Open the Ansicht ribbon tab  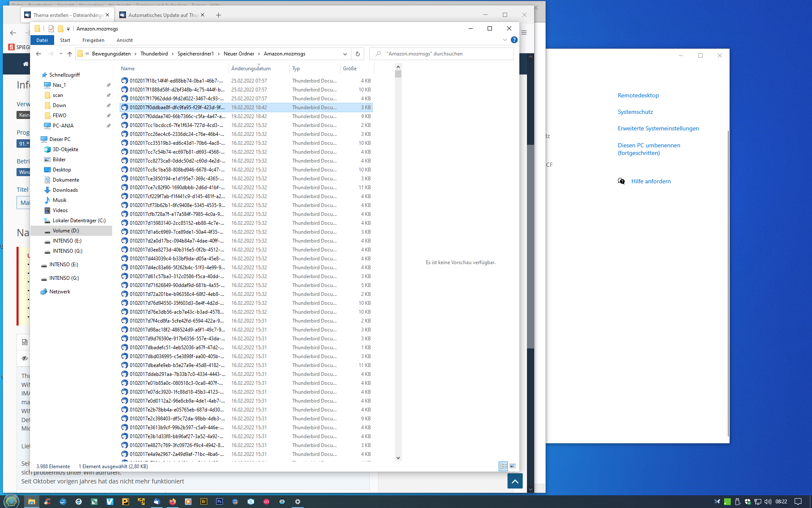[124, 40]
